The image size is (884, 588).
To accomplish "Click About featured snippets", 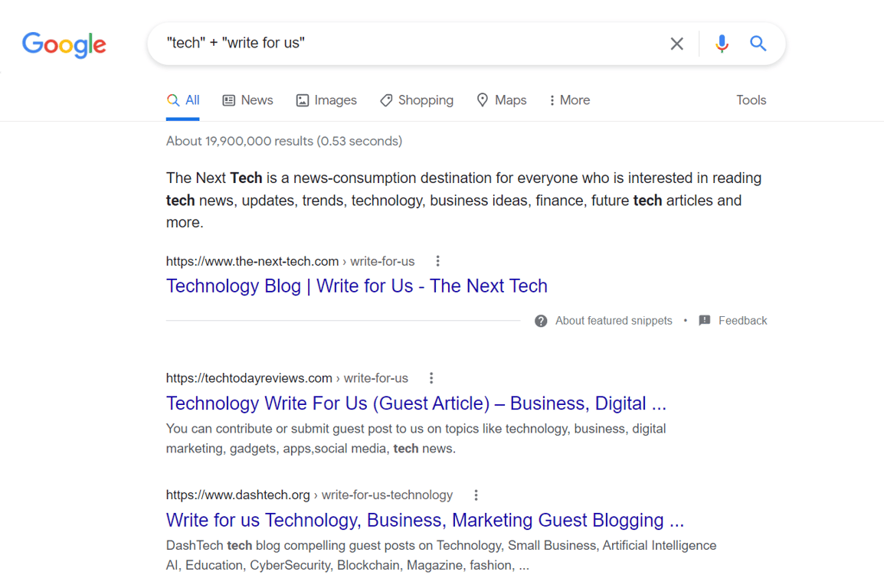I will (613, 320).
